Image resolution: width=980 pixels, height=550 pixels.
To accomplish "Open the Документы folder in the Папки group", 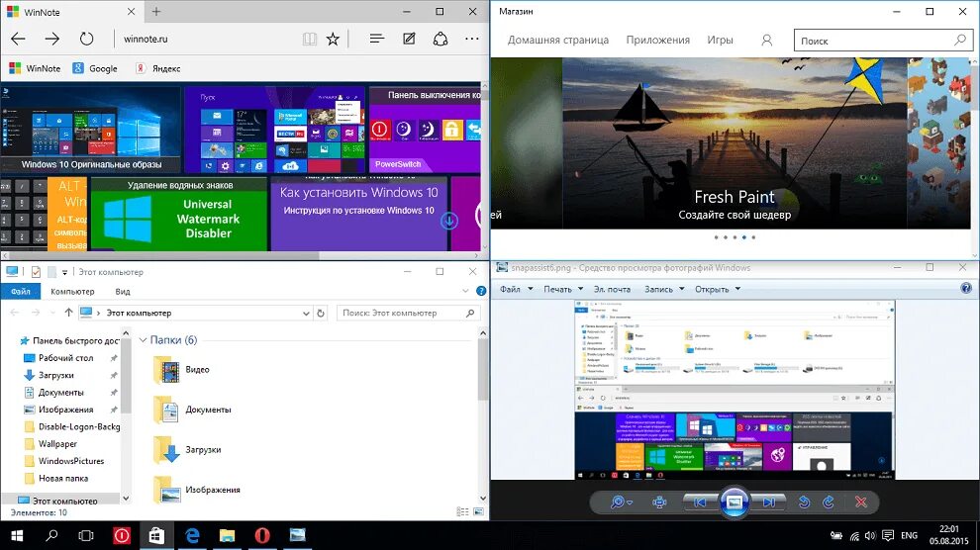I will (192, 410).
